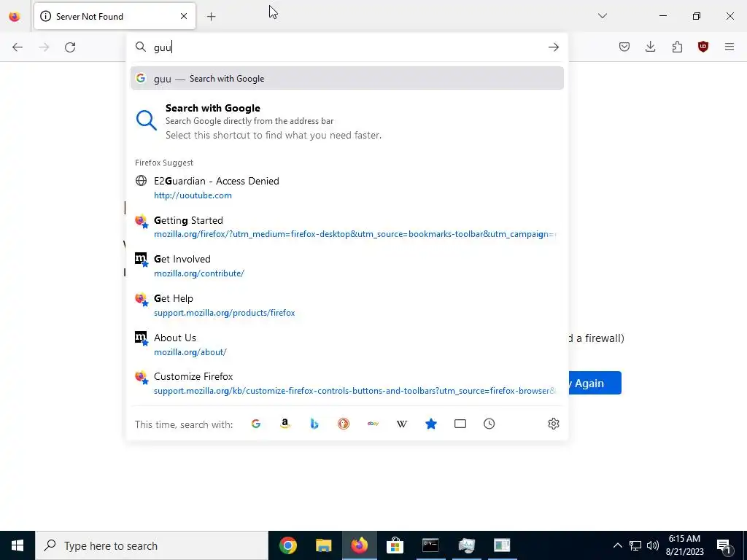The image size is (747, 560).
Task: Search open Tabs with rectangle icon
Action: pos(460,424)
